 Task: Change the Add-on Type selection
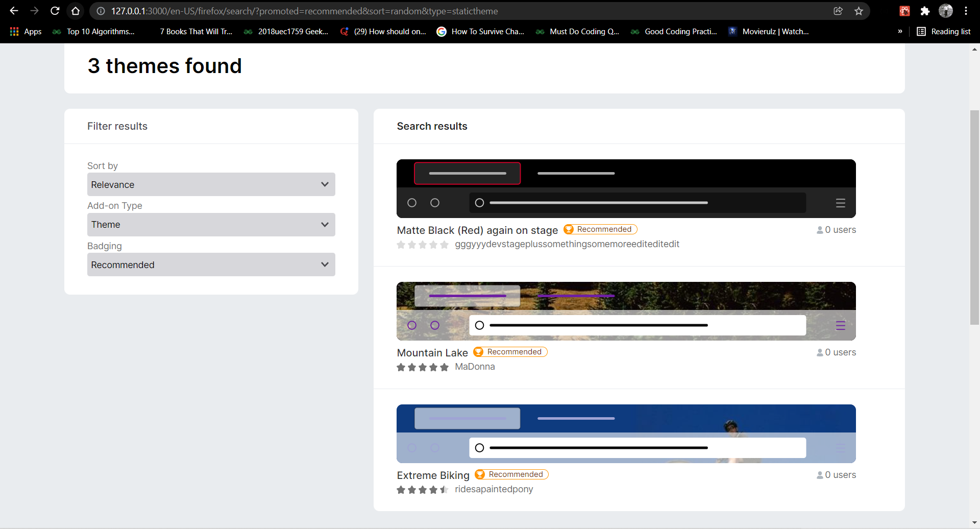(x=210, y=224)
